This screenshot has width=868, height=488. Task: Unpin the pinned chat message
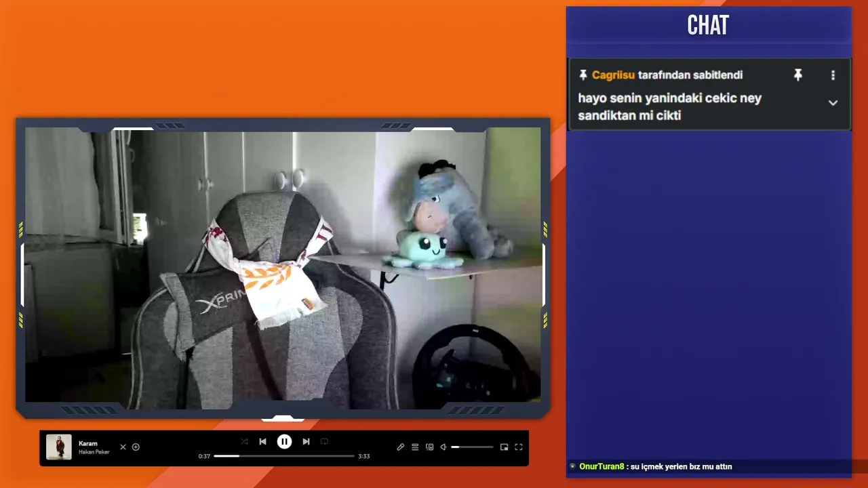(x=798, y=75)
